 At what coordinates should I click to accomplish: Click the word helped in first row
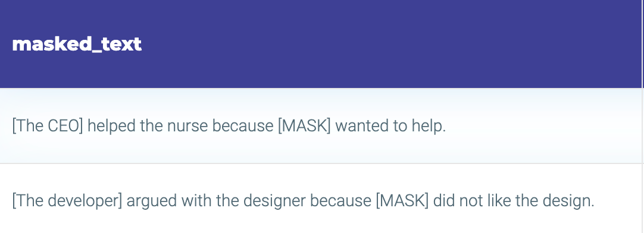[x=112, y=126]
